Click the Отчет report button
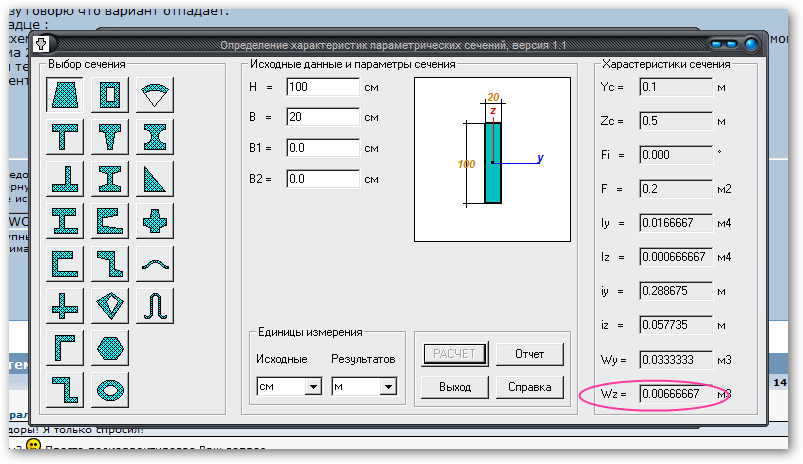This screenshot has width=803, height=464. [x=529, y=354]
